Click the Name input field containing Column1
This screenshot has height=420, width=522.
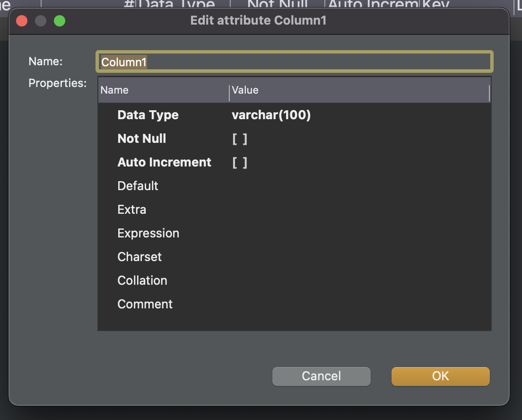(x=294, y=62)
